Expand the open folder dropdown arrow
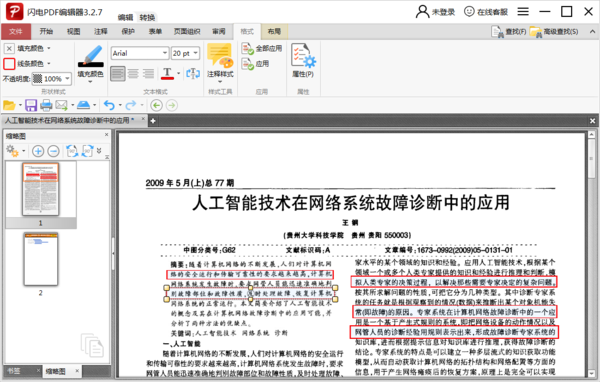Image resolution: width=600 pixels, height=382 pixels. coord(20,105)
